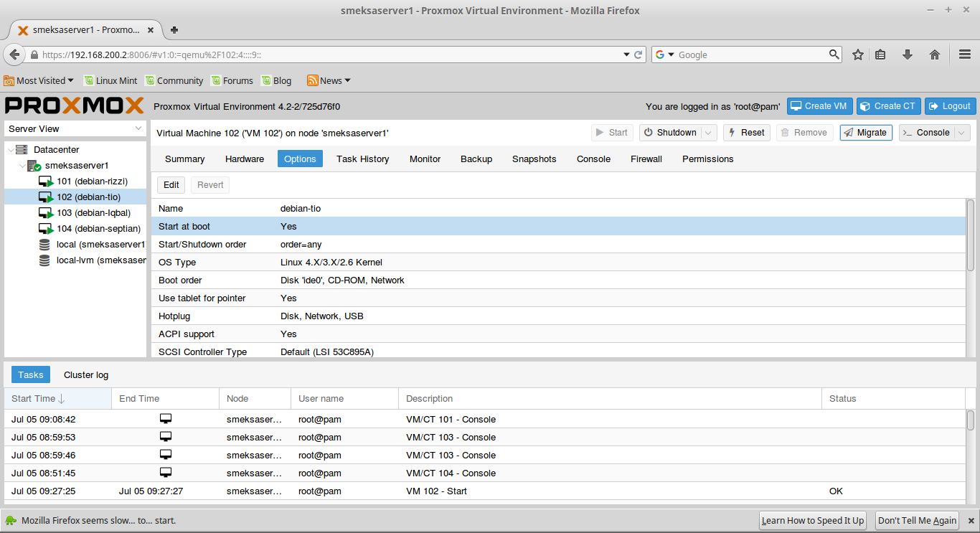Open the Most Visited bookmarks dropdown
This screenshot has width=980, height=533.
coord(39,81)
